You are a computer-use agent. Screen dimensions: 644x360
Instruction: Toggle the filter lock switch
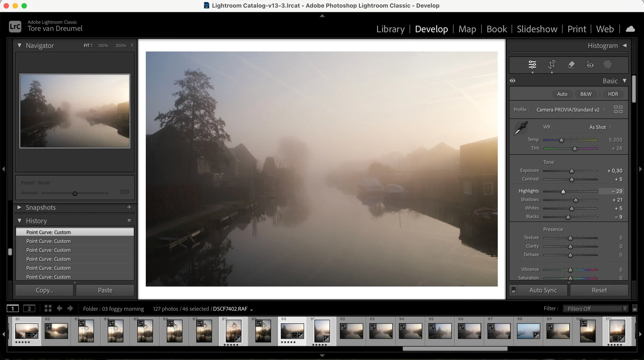635,308
